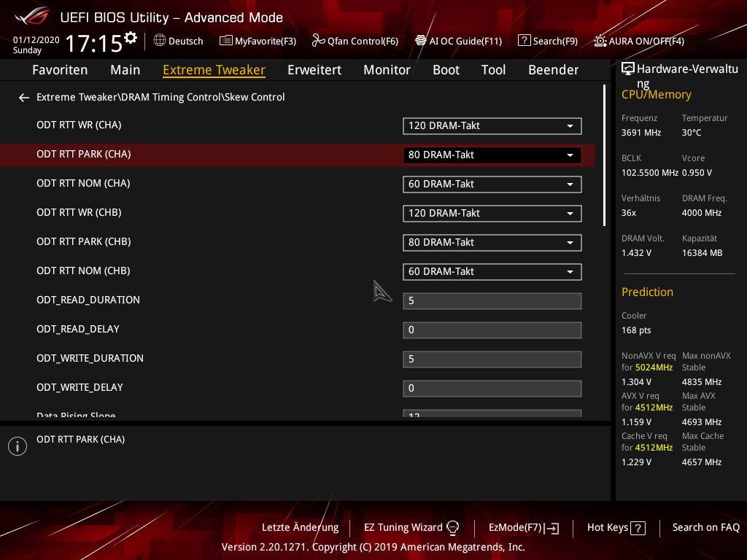Click EzMode exit arrow icon
This screenshot has height=560, width=747.
click(x=551, y=528)
